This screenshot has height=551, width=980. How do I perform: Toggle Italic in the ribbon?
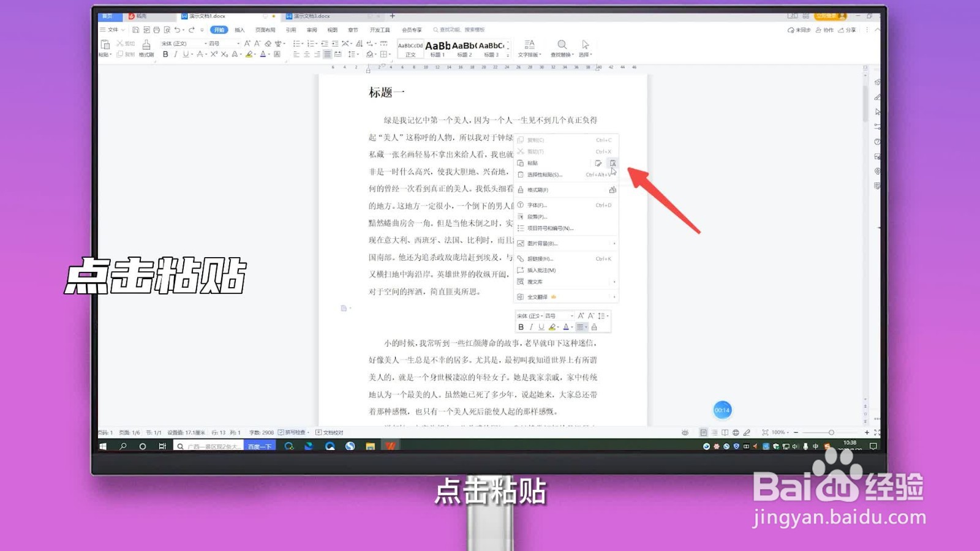coord(175,54)
